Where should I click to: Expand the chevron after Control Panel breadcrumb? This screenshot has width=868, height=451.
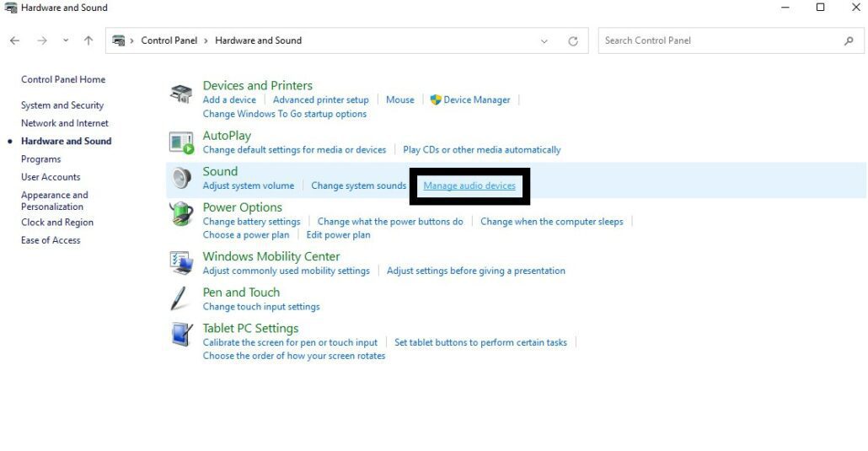click(206, 40)
